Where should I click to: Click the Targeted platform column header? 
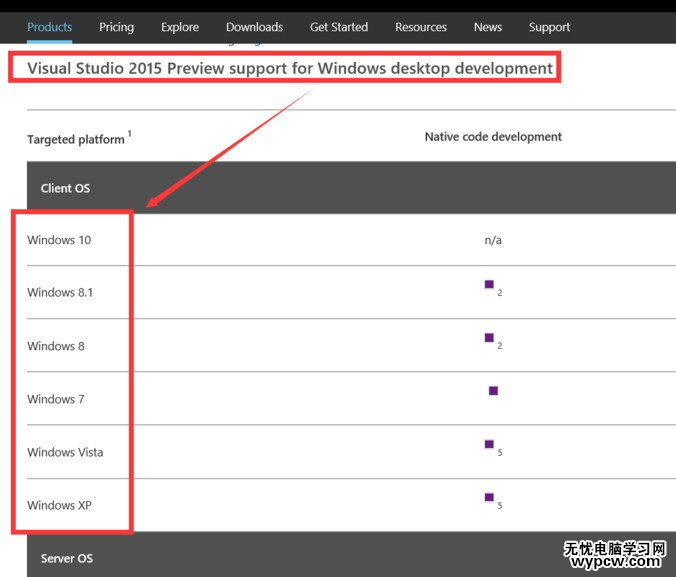coord(75,139)
